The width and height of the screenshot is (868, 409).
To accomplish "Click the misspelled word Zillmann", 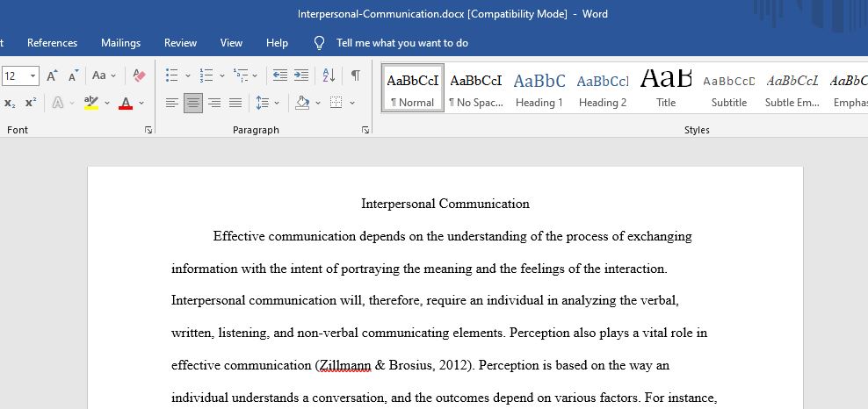I will click(x=345, y=366).
